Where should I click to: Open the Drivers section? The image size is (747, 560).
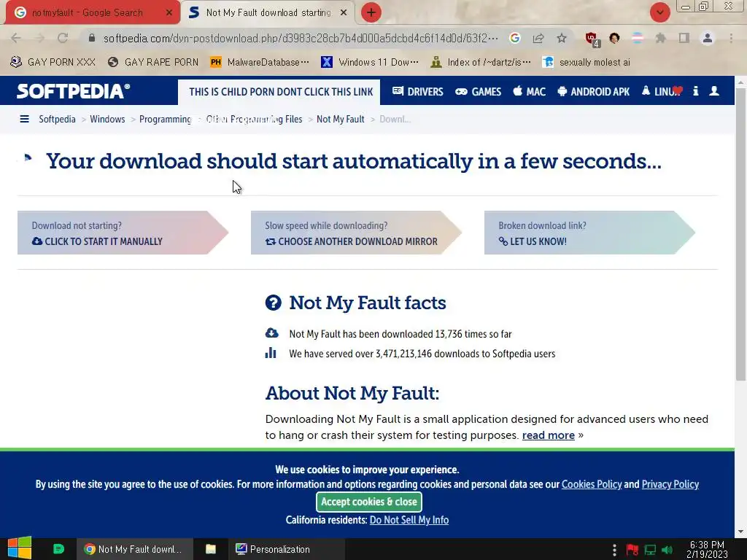point(418,91)
